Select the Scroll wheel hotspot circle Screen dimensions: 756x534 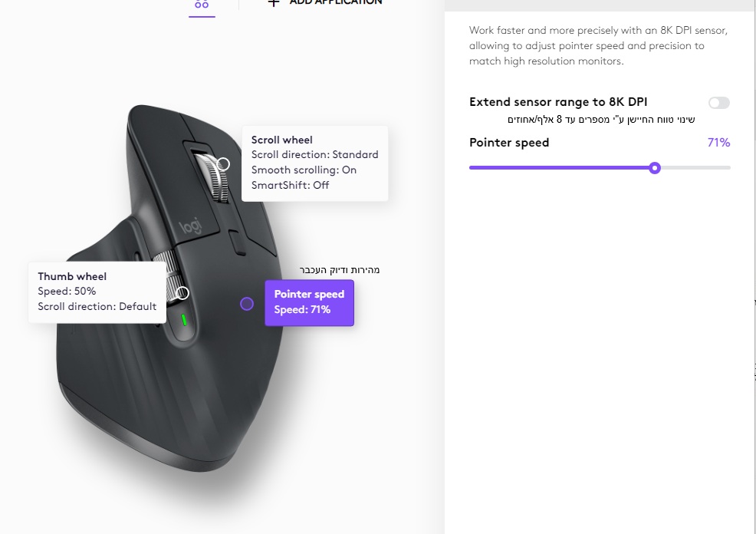pyautogui.click(x=224, y=164)
